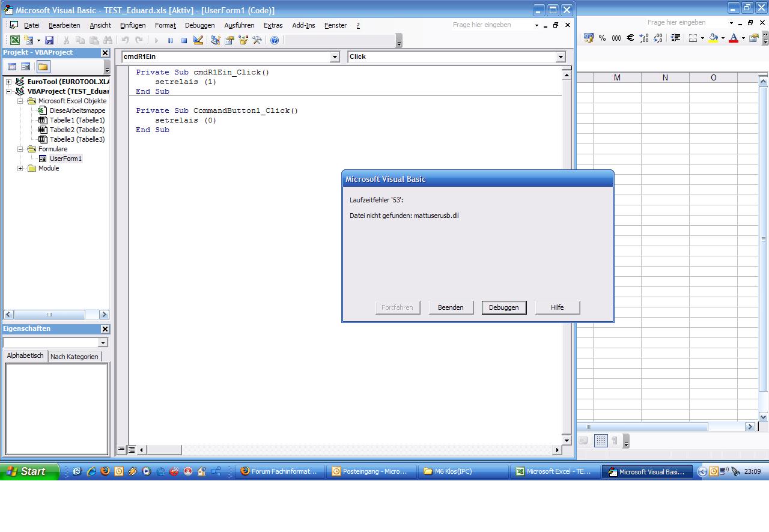Image resolution: width=769 pixels, height=532 pixels.
Task: Open font color dropdown arrow in Excel
Action: pos(743,38)
